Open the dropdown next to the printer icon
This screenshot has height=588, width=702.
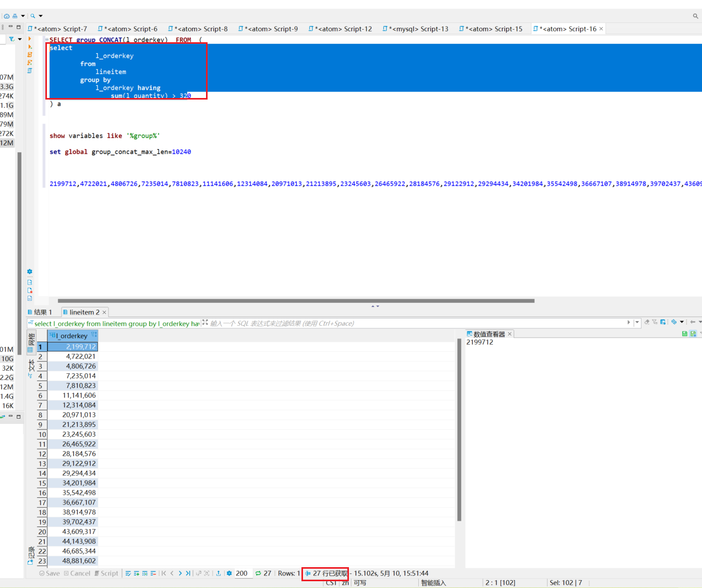tap(23, 16)
